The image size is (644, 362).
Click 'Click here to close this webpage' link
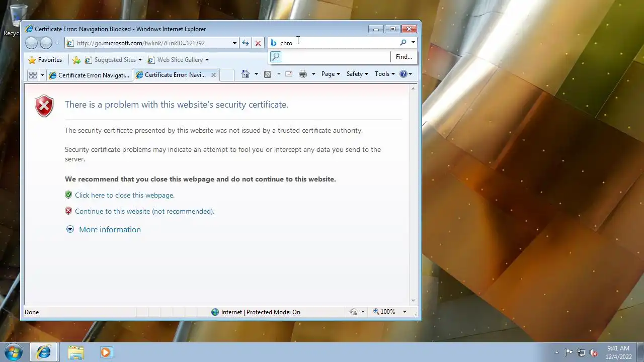125,195
